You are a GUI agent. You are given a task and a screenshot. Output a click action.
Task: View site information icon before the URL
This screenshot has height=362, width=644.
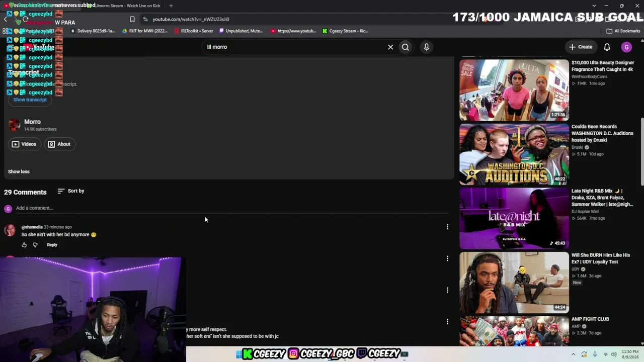click(145, 19)
